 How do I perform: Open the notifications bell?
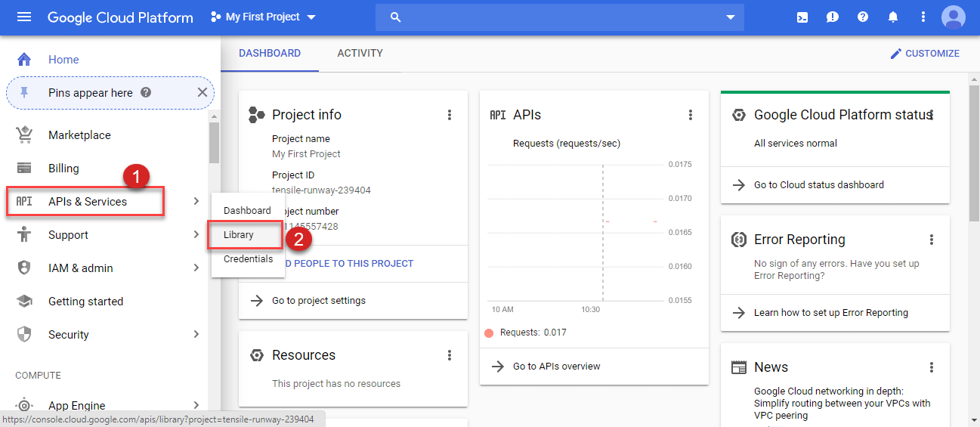point(893,17)
